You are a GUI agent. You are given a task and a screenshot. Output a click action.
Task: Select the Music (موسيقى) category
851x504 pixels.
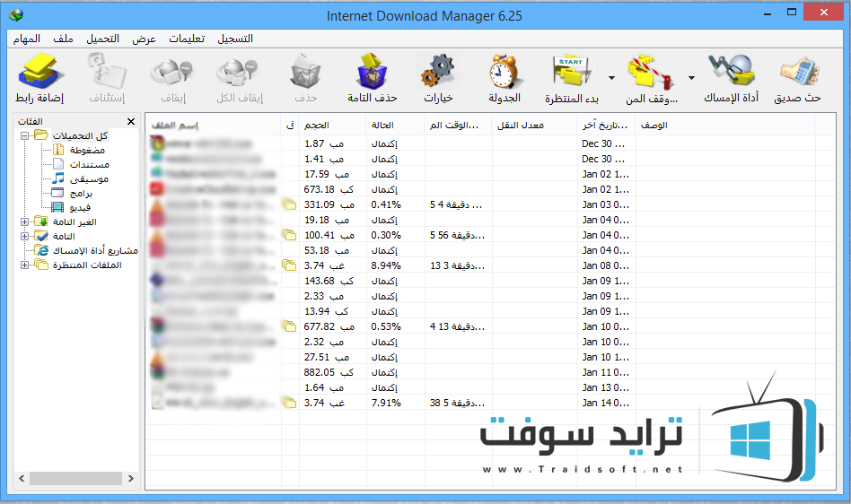tap(89, 178)
